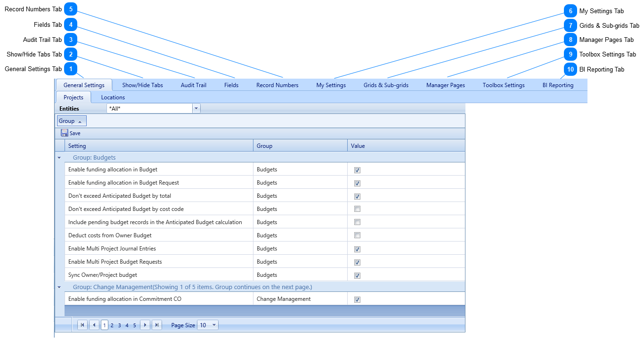Screen dimensions: 644x339
Task: Sort by the Group column header
Action: point(300,145)
